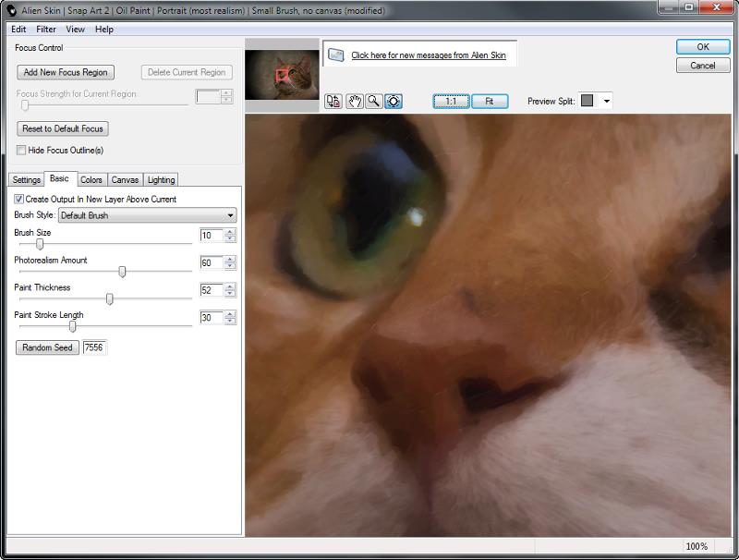
Task: Increase Brush Size with up arrow
Action: 230,232
